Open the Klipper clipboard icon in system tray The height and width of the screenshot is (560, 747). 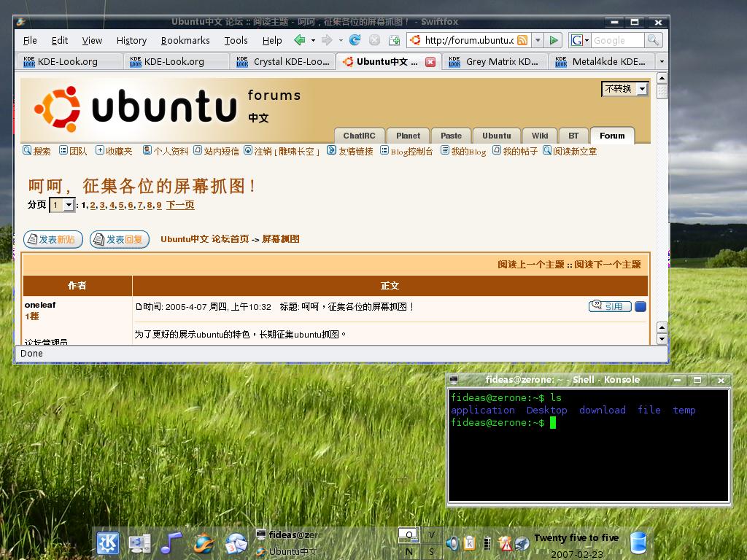click(x=469, y=542)
